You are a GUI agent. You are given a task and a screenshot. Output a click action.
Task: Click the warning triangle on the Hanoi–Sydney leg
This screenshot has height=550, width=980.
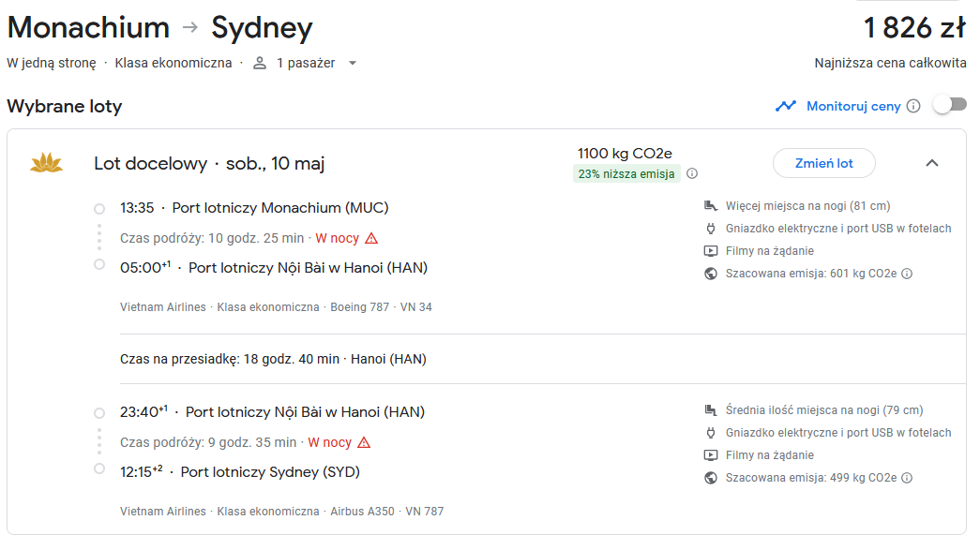(x=364, y=442)
